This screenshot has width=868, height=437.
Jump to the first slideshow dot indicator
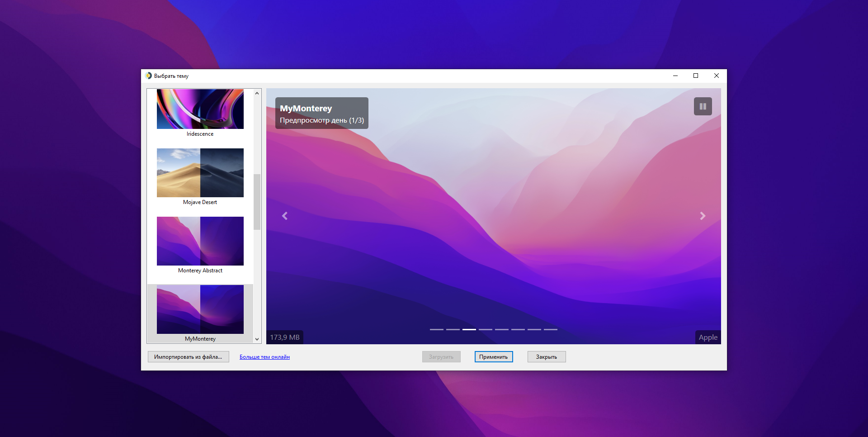click(436, 330)
